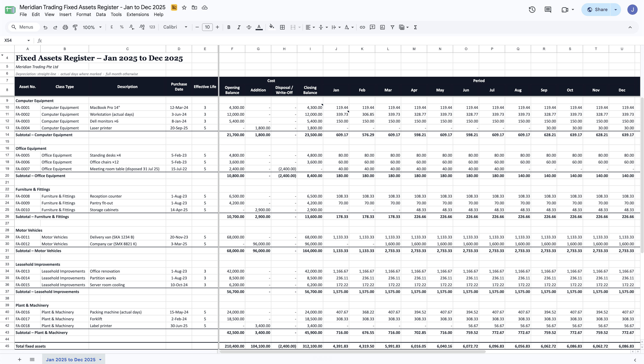The image size is (644, 364).
Task: Open the Borders tool
Action: [x=282, y=27]
